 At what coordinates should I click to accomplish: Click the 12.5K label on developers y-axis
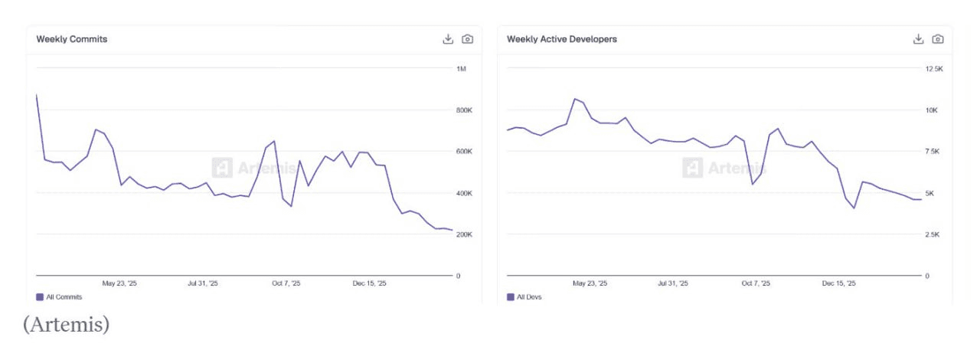pyautogui.click(x=934, y=69)
